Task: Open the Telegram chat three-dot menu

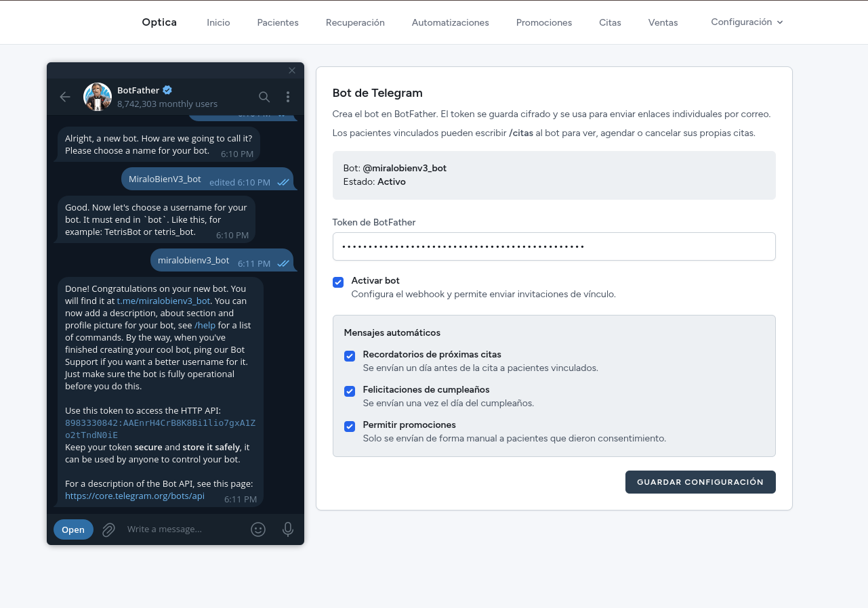Action: [288, 97]
